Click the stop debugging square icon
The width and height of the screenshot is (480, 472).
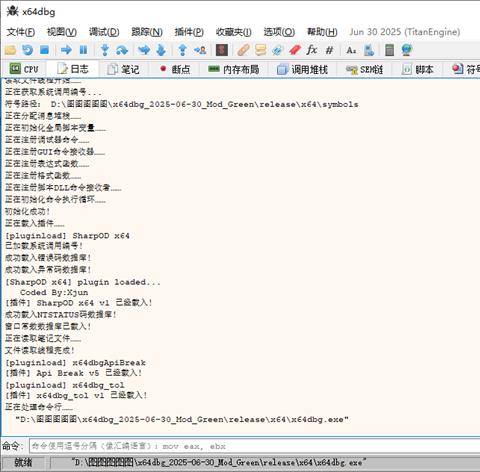(x=44, y=50)
